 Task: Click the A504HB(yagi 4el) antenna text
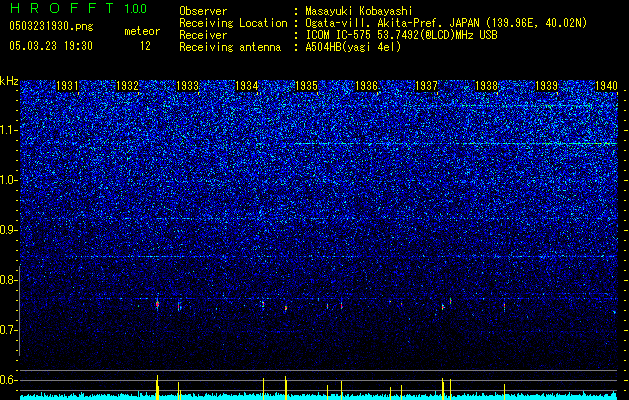(x=353, y=47)
